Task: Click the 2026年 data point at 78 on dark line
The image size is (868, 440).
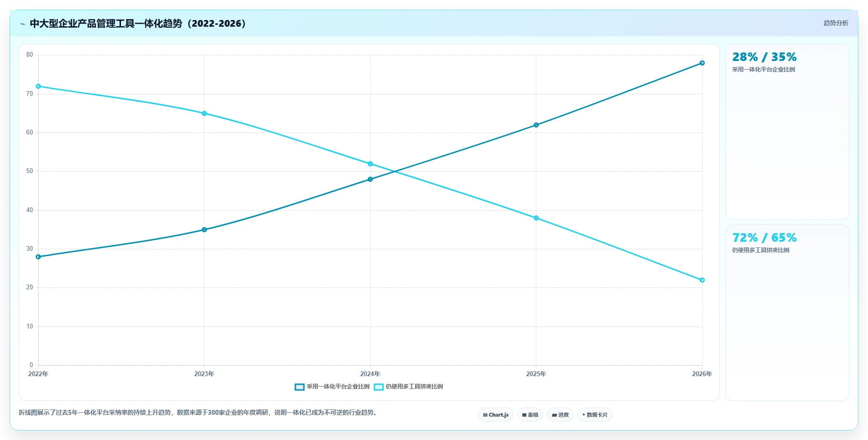Action: (702, 63)
